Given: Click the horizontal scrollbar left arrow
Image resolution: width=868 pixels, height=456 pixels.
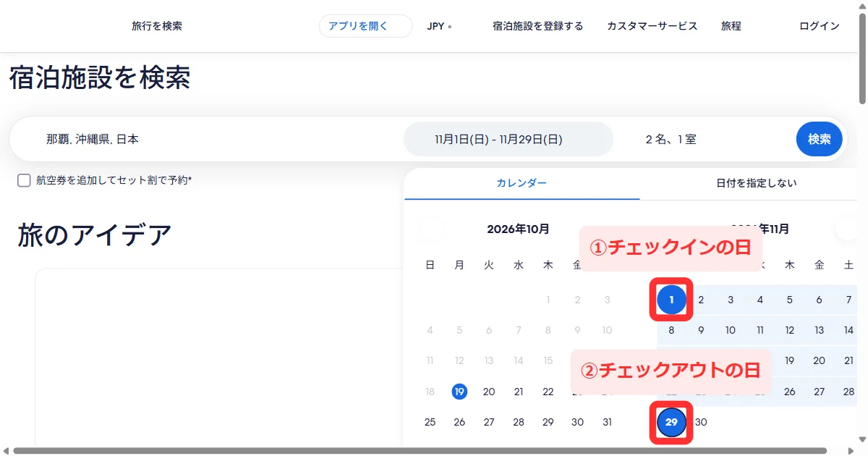Looking at the screenshot, I should [6, 450].
